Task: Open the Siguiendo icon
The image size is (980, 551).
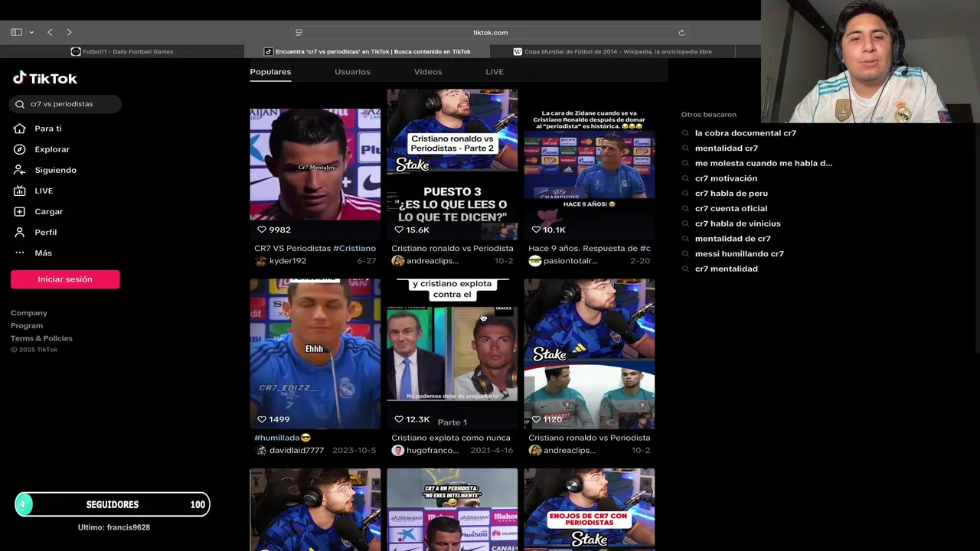Action: (20, 170)
